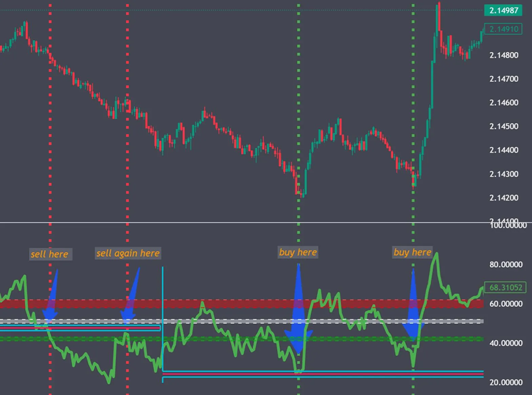This screenshot has width=532, height=395.
Task: Click the 2.14500 price axis value
Action: 504,127
